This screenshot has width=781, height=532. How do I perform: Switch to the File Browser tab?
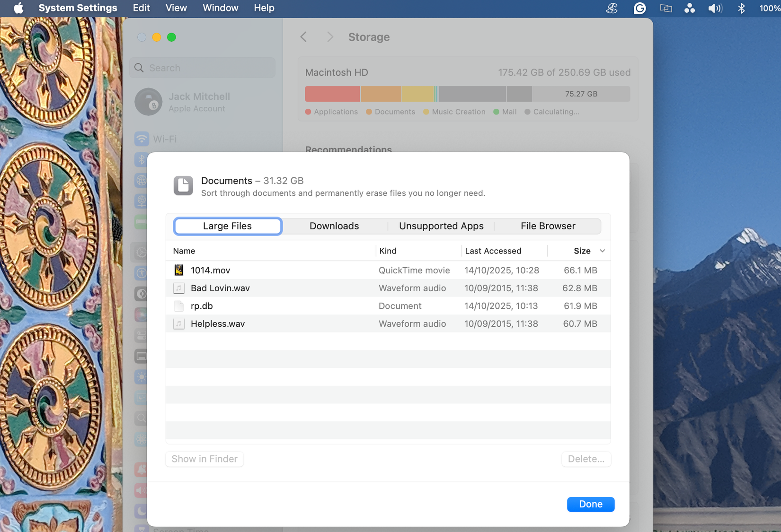tap(548, 226)
